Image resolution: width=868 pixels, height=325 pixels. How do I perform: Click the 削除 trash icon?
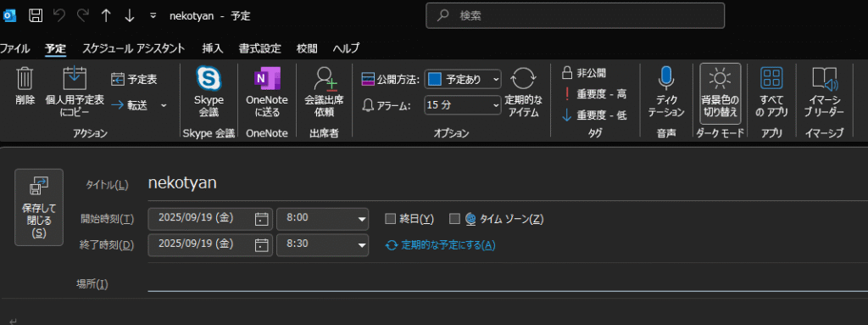click(25, 79)
